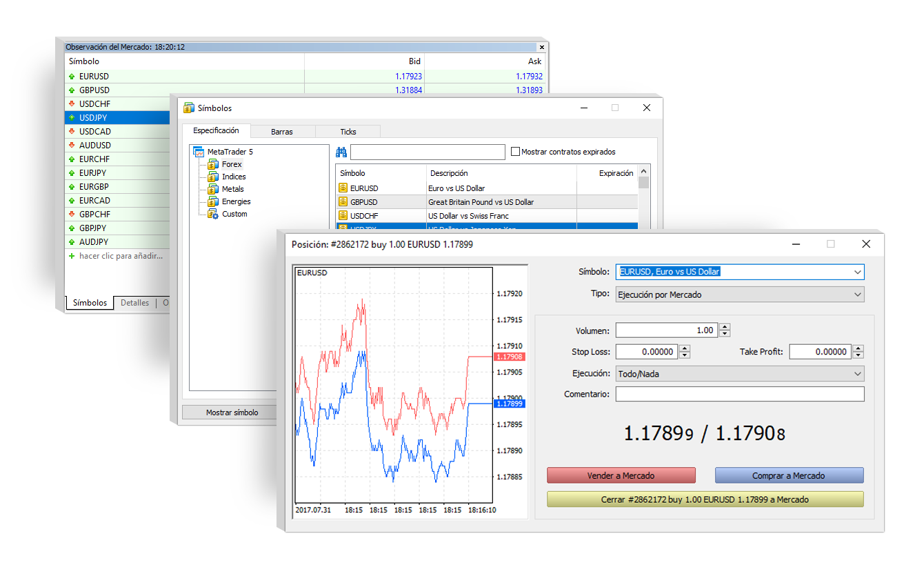Expand the Tipo dropdown for execution type
Image resolution: width=924 pixels, height=567 pixels.
pos(858,295)
